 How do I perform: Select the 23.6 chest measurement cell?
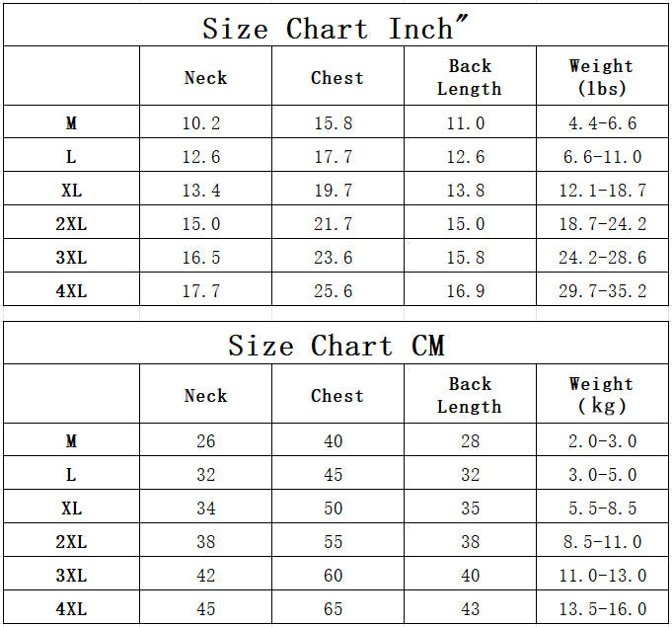click(334, 258)
